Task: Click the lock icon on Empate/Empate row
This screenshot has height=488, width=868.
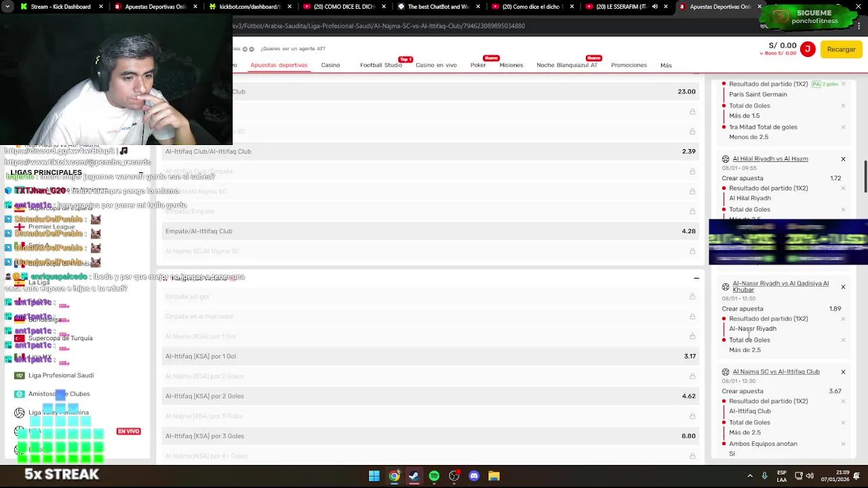Action: pyautogui.click(x=692, y=211)
